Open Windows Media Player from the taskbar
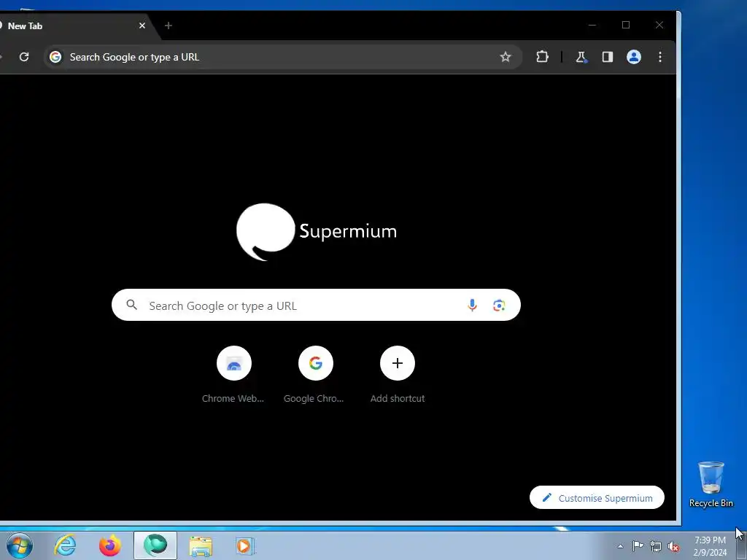 [245, 545]
